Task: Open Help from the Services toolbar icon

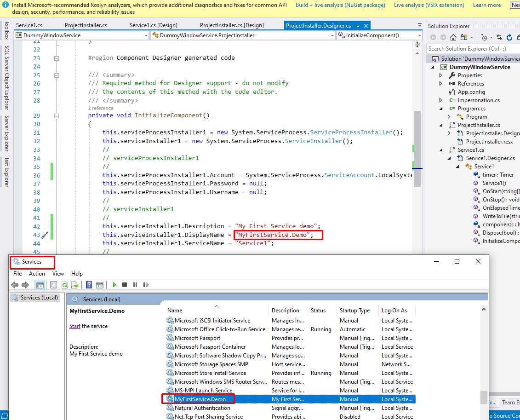Action: click(x=89, y=285)
